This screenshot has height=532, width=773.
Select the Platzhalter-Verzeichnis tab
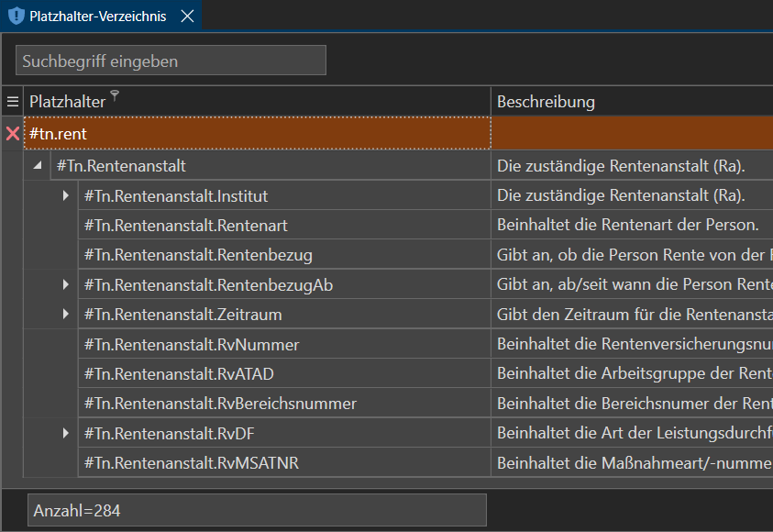[97, 17]
